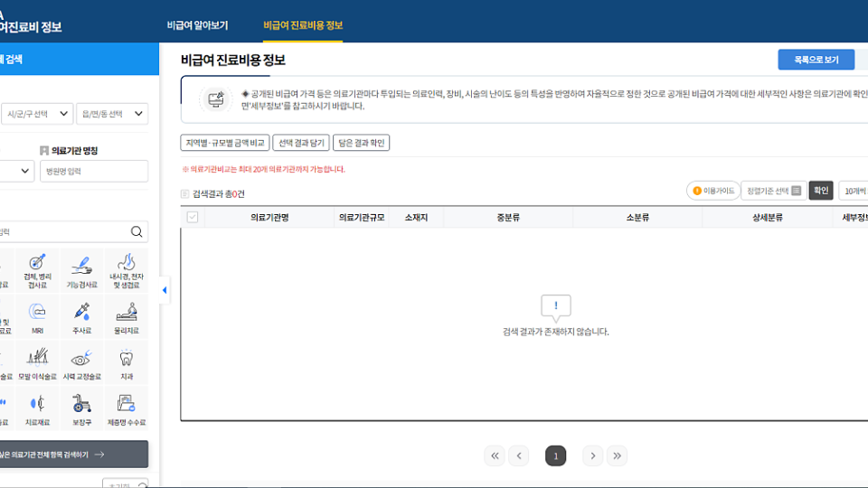Click 지역별·규모별 금액 비교 button

(x=225, y=143)
